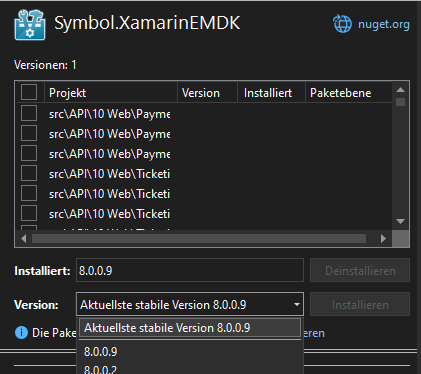The width and height of the screenshot is (421, 374).
Task: Click the blue info icon before 'Die Pake'
Action: [x=21, y=333]
